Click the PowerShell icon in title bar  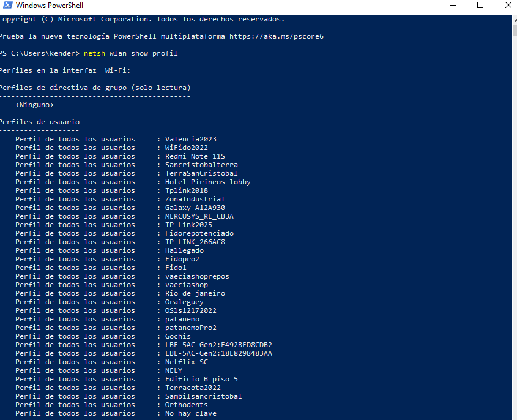pyautogui.click(x=7, y=6)
